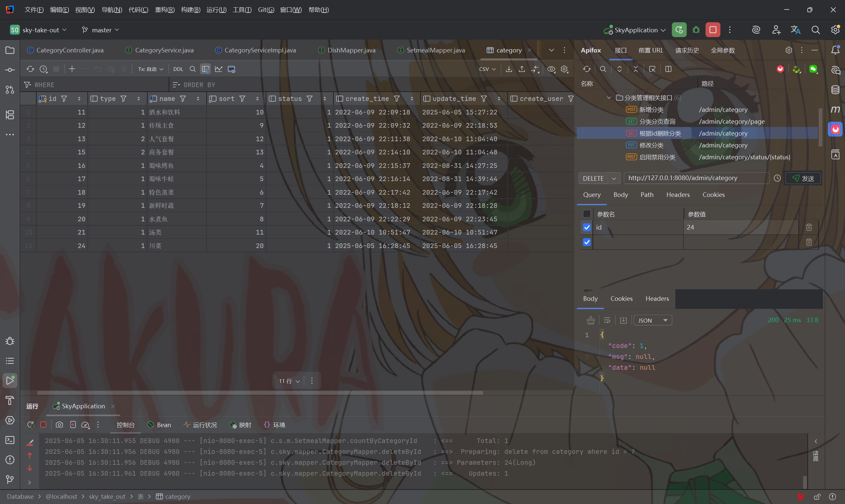
Task: Open the Maven tool window
Action: click(835, 110)
